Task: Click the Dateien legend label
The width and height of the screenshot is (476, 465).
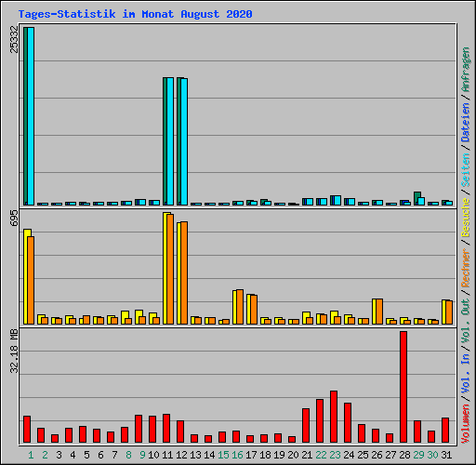Action: (466, 122)
